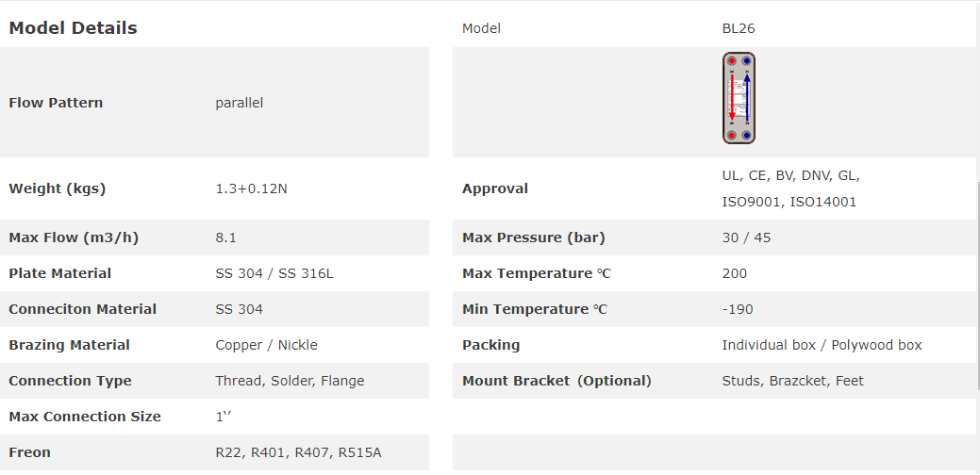Click the -190 min temperature value
This screenshot has width=980, height=475.
tap(738, 309)
